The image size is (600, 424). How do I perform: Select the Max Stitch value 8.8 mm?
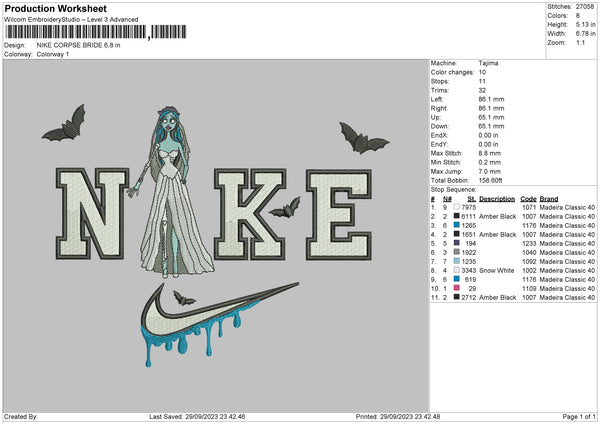tap(489, 153)
